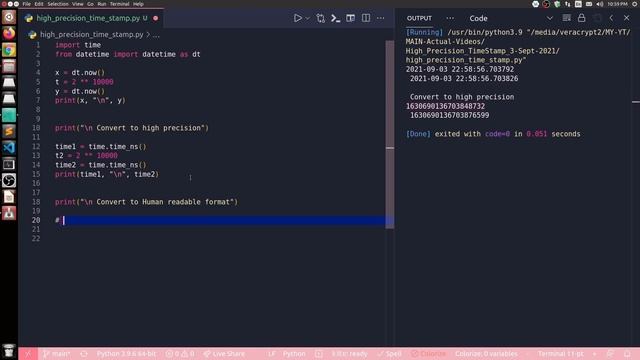Open the run button dropdown arrow
The height and width of the screenshot is (360, 640).
[308, 18]
